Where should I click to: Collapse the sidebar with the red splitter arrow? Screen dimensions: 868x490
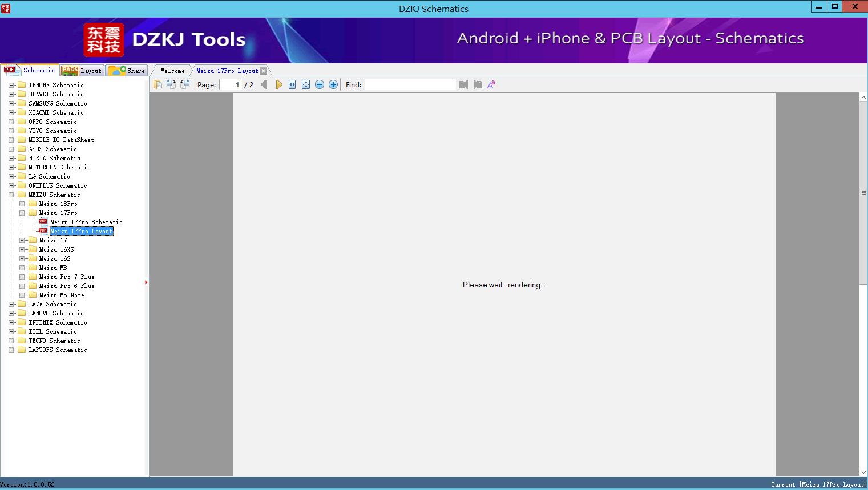146,282
